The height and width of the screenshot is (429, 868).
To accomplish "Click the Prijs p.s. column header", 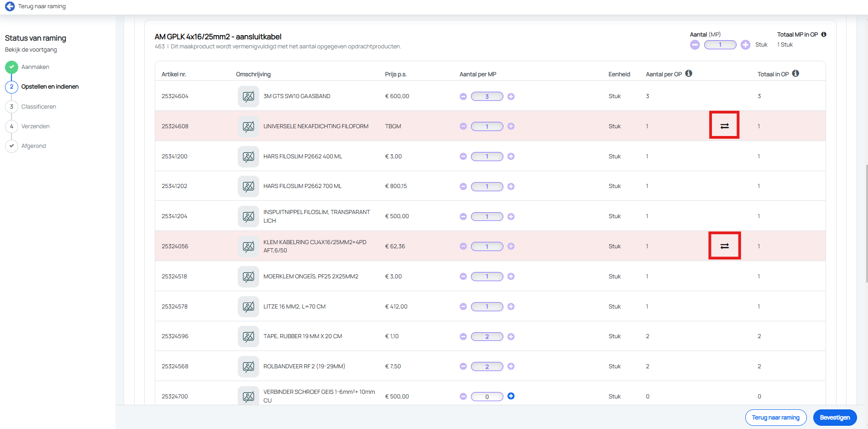I will [x=396, y=74].
